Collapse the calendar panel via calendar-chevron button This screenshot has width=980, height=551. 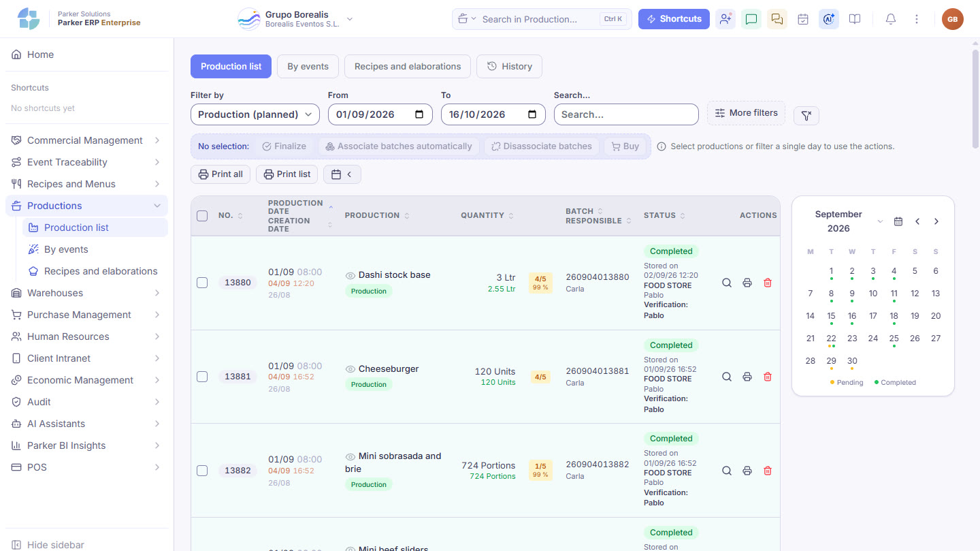coord(342,174)
